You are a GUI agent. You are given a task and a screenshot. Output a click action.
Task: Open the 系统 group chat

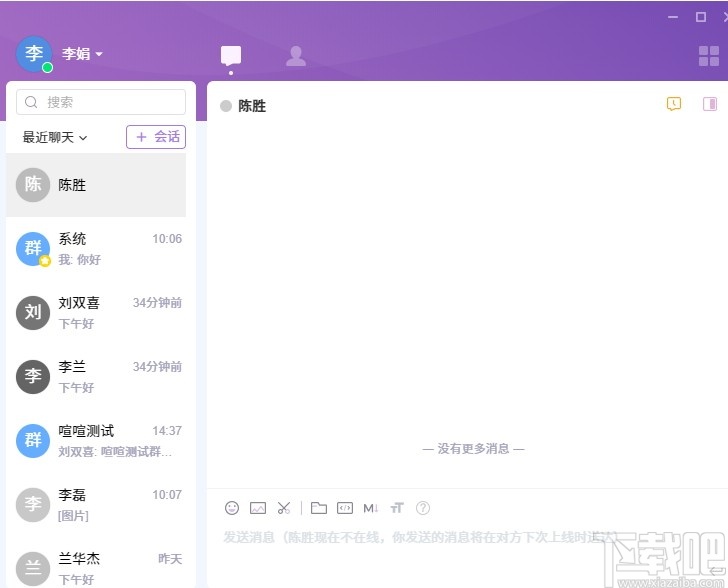tap(96, 249)
